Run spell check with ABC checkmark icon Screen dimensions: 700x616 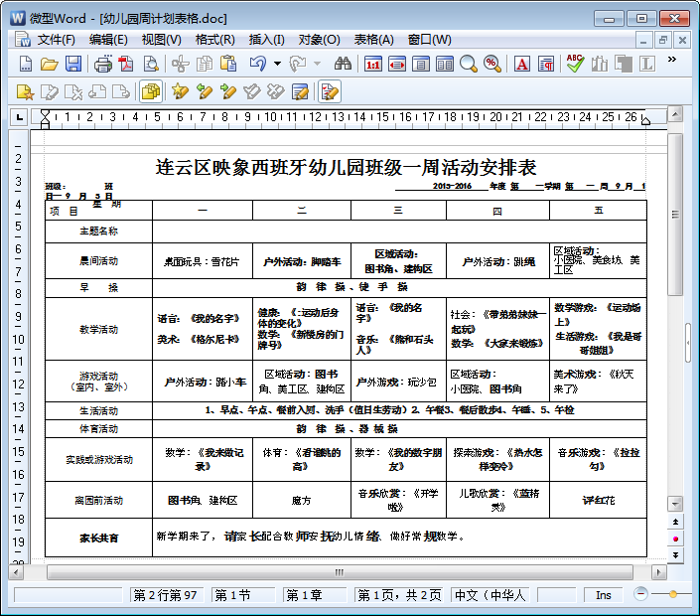click(575, 64)
